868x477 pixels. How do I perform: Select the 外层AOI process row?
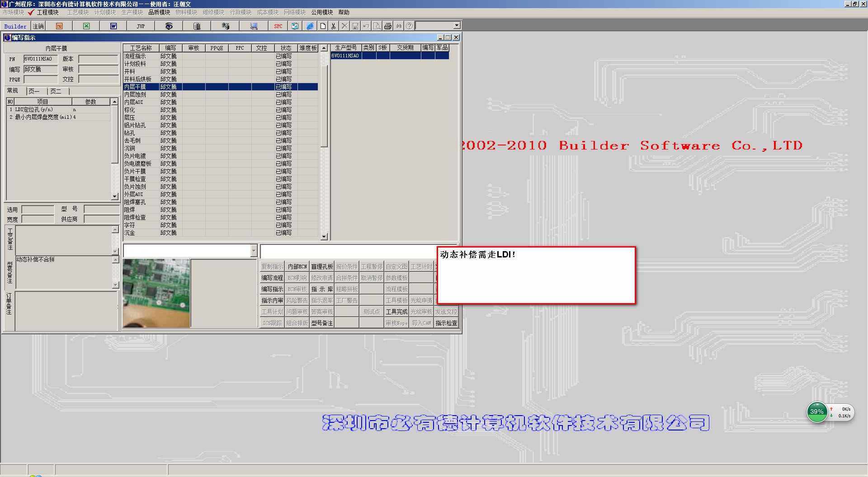point(221,194)
